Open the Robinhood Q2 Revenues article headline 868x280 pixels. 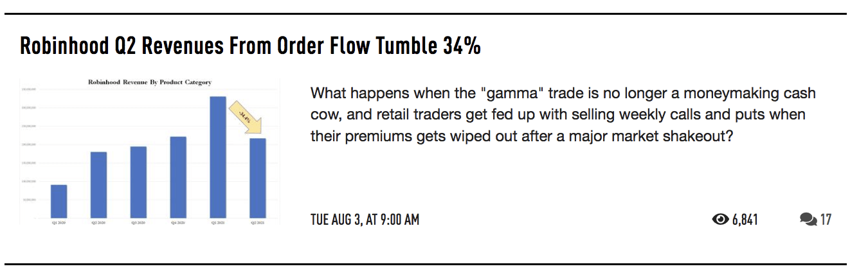tap(249, 46)
